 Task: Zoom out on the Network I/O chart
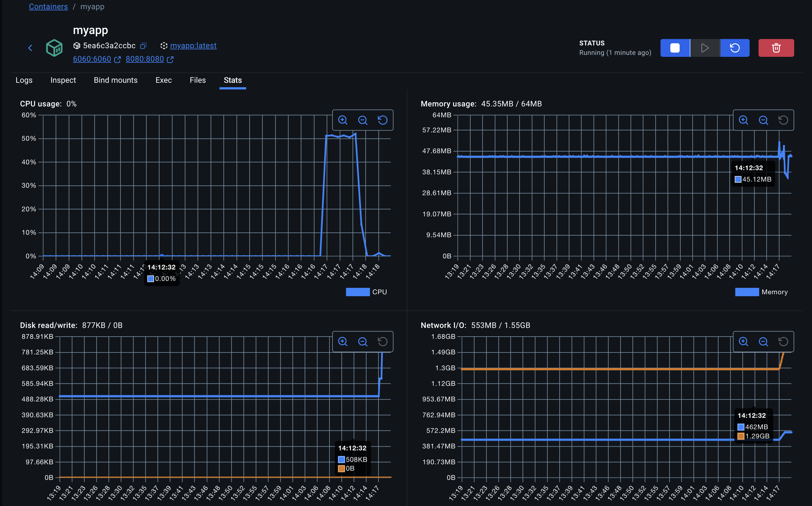pyautogui.click(x=763, y=342)
